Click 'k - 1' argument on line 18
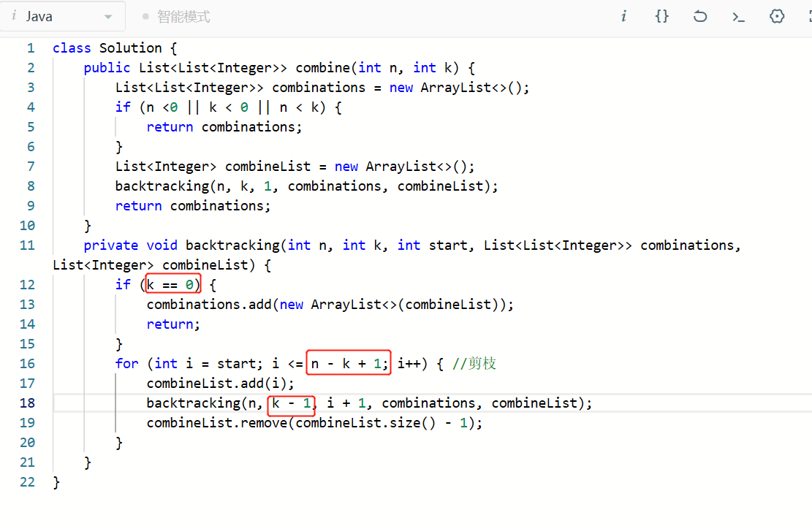Image resolution: width=812 pixels, height=526 pixels. (x=291, y=404)
